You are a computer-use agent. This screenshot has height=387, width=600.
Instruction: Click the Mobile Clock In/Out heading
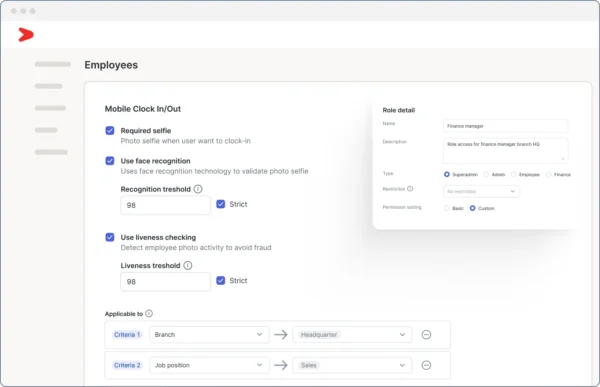click(143, 109)
